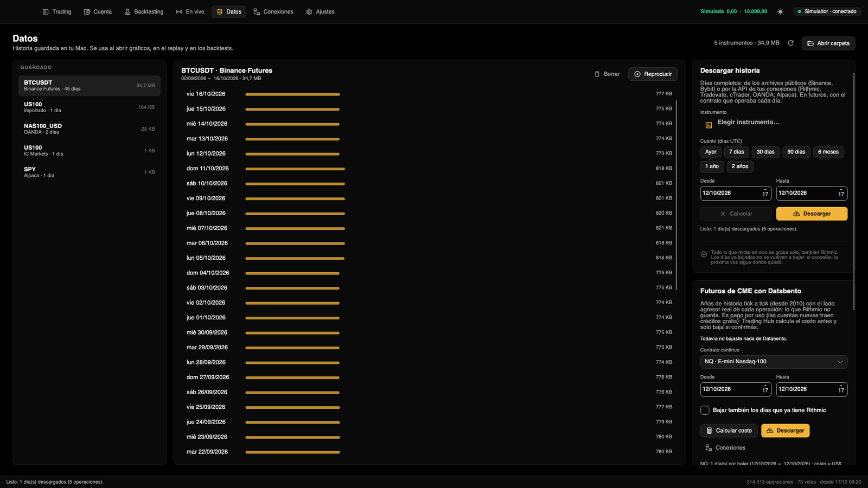Open the Conexiones tab
The width and height of the screenshot is (868, 488).
(273, 11)
